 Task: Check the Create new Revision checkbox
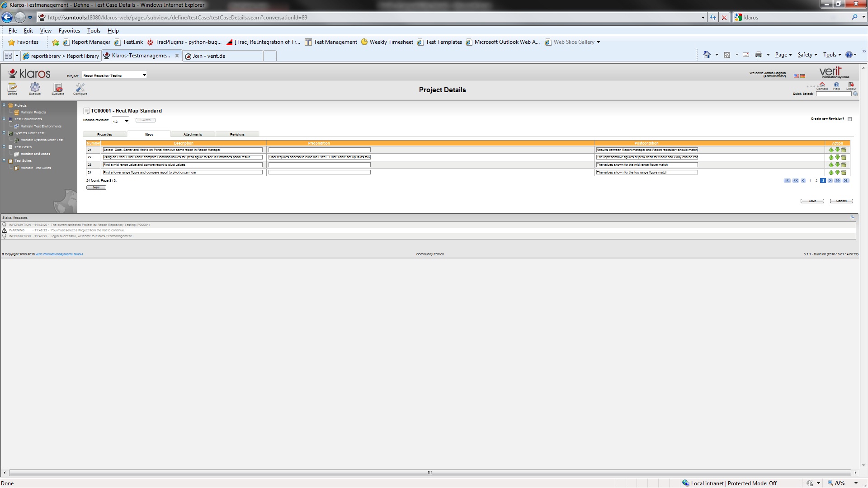click(849, 119)
